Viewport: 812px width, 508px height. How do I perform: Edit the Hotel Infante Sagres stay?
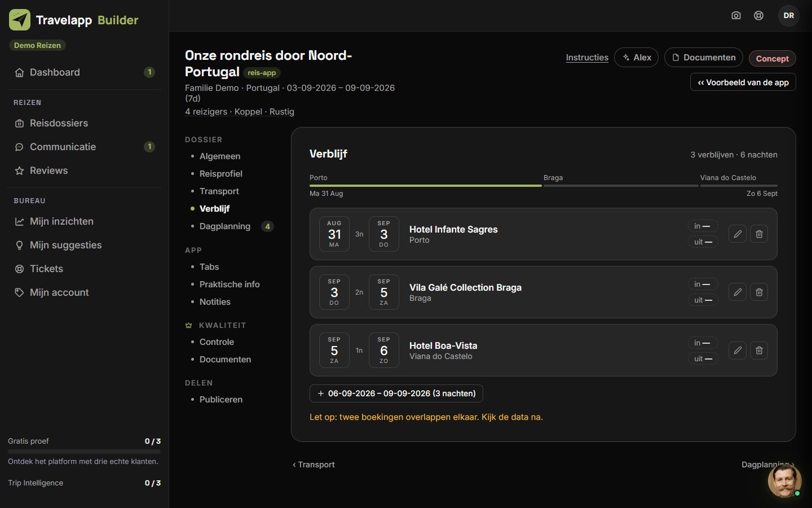[737, 234]
